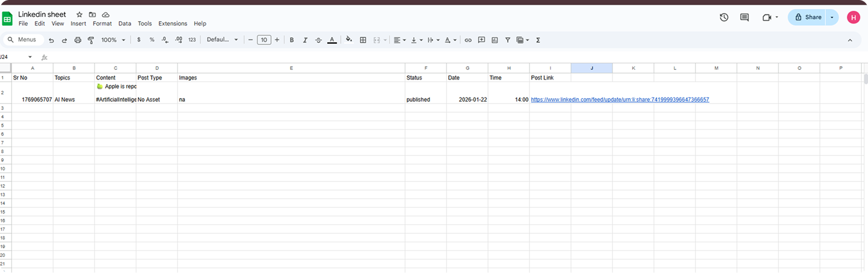Click the functions sigma icon

click(x=538, y=40)
